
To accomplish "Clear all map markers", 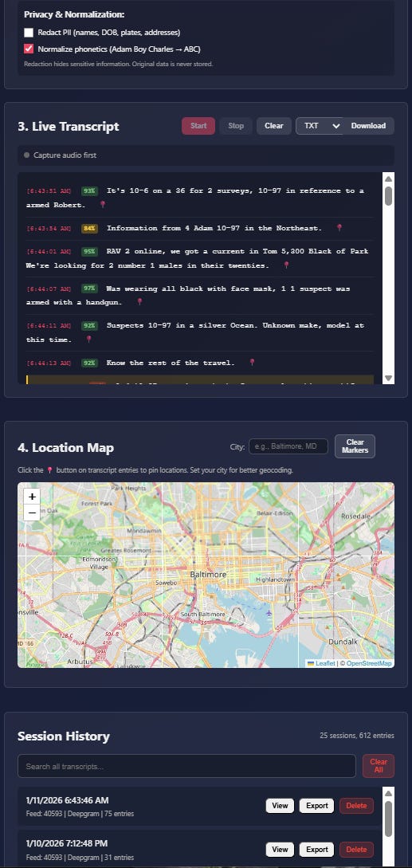I will [355, 446].
